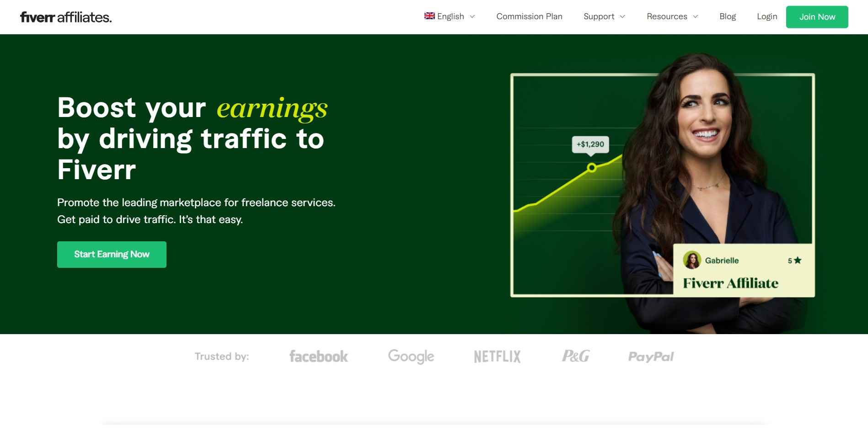Click the chart's circular data point marker
868x431 pixels.
click(591, 168)
